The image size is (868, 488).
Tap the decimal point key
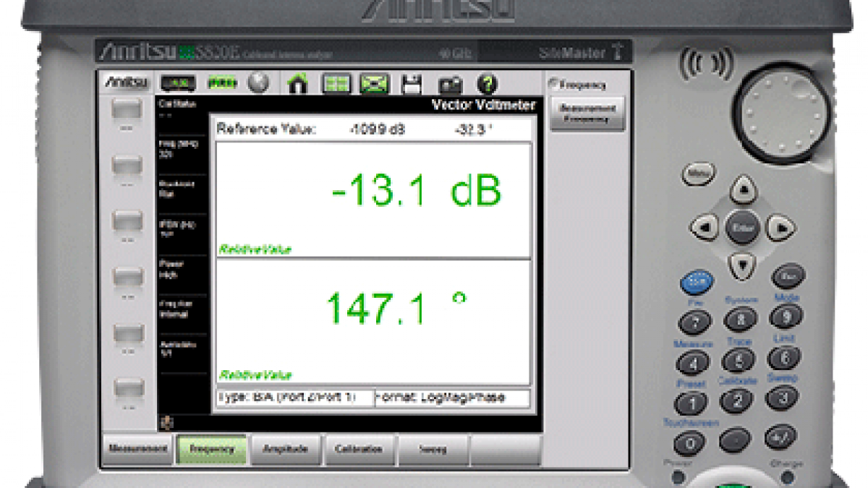click(736, 440)
